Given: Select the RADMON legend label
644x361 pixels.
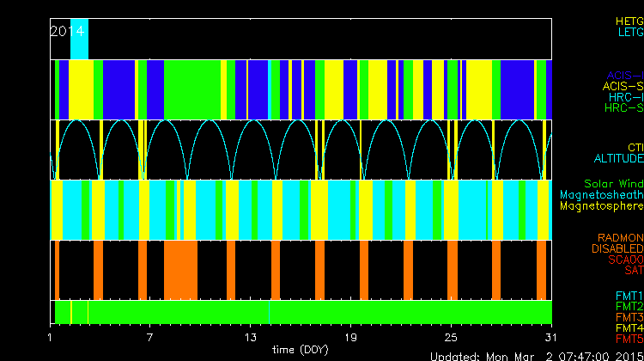Looking at the screenshot, I should 620,237.
